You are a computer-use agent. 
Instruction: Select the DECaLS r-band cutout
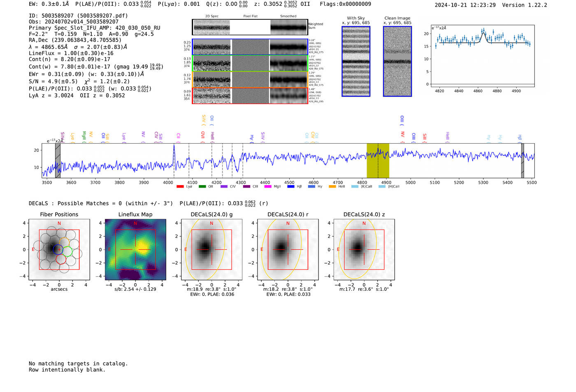tap(288, 249)
